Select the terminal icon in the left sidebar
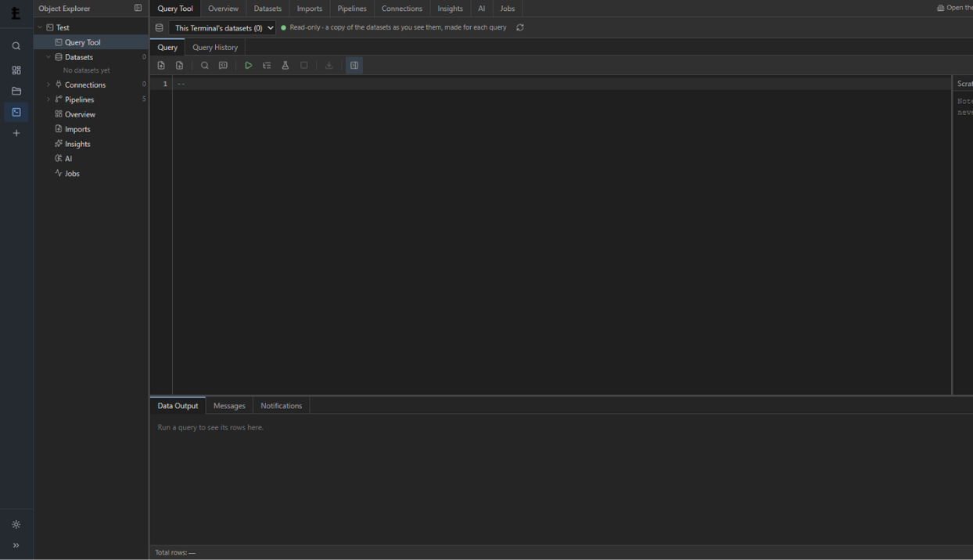 pyautogui.click(x=16, y=112)
